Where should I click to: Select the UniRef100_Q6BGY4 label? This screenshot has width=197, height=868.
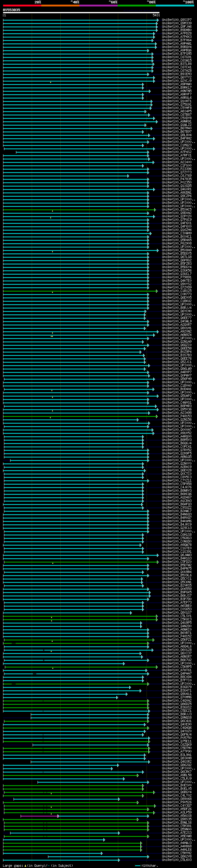click(x=177, y=792)
